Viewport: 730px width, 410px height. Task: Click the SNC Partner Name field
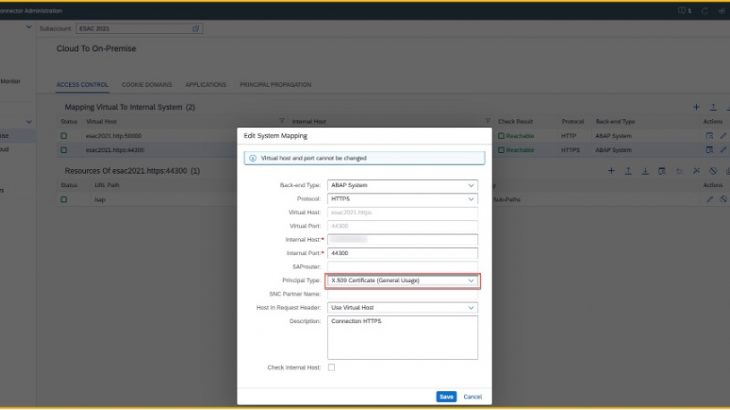[x=402, y=294]
